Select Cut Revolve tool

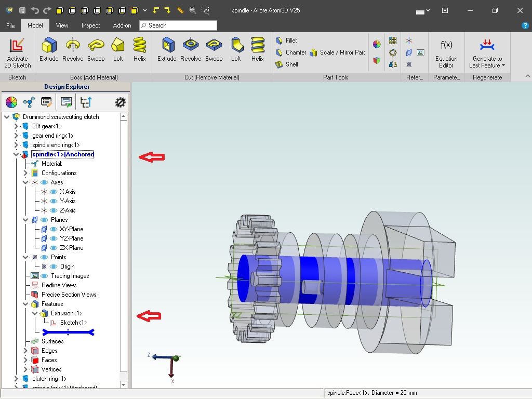[191, 49]
